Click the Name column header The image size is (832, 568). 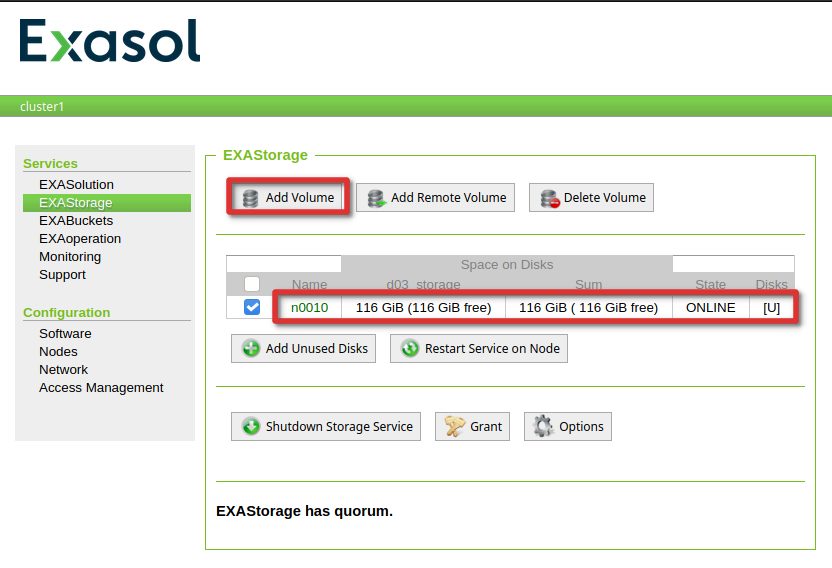309,285
